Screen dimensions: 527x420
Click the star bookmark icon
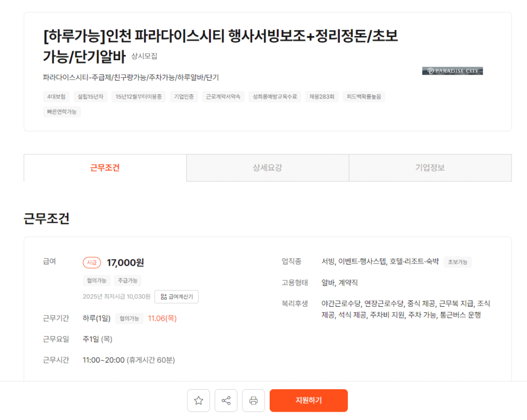pyautogui.click(x=198, y=400)
